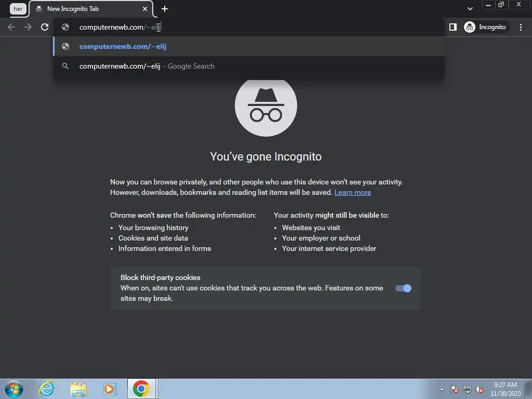Restore down the Chrome window
The width and height of the screenshot is (532, 399).
(501, 4)
